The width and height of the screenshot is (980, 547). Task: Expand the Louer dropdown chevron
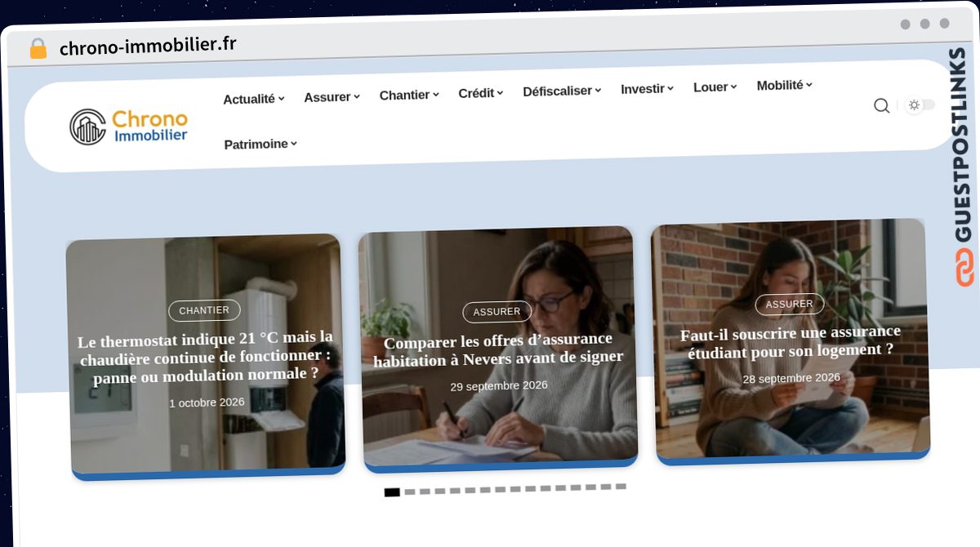[x=733, y=87]
